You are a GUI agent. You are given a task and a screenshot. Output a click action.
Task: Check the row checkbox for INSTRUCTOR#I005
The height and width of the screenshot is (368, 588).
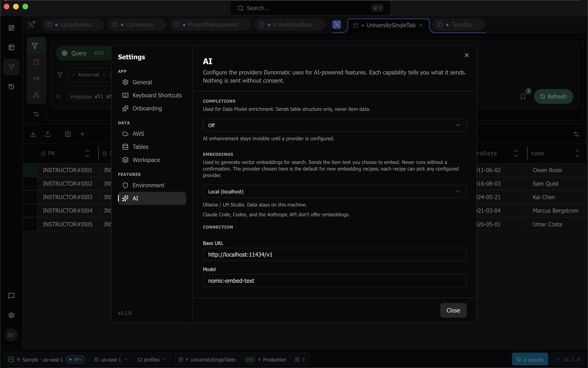point(30,224)
